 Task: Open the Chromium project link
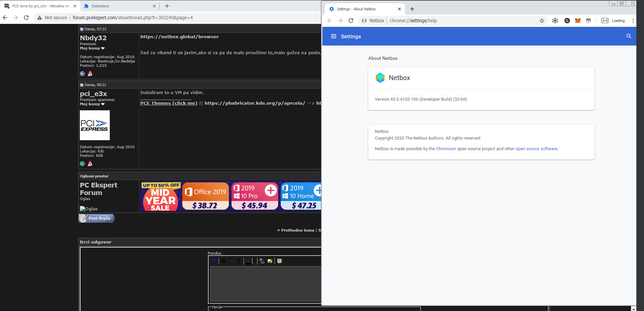click(x=446, y=149)
